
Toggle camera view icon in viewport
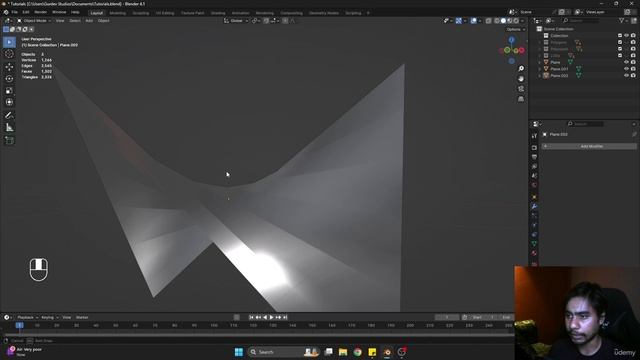(x=521, y=89)
